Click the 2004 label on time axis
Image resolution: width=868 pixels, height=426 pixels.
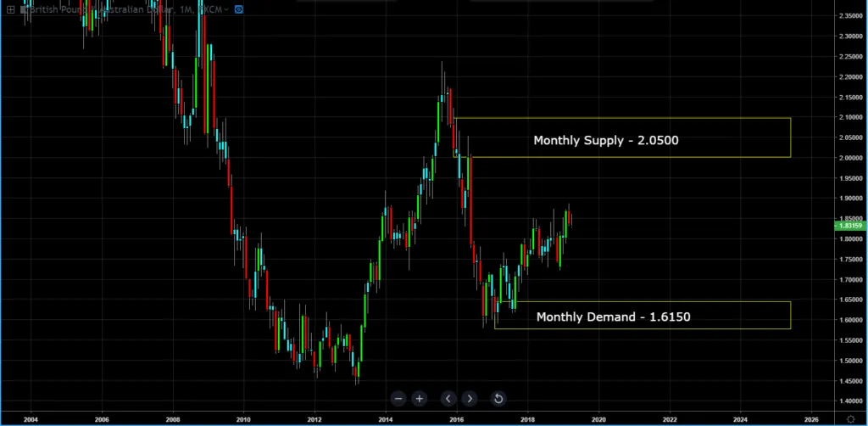31,419
